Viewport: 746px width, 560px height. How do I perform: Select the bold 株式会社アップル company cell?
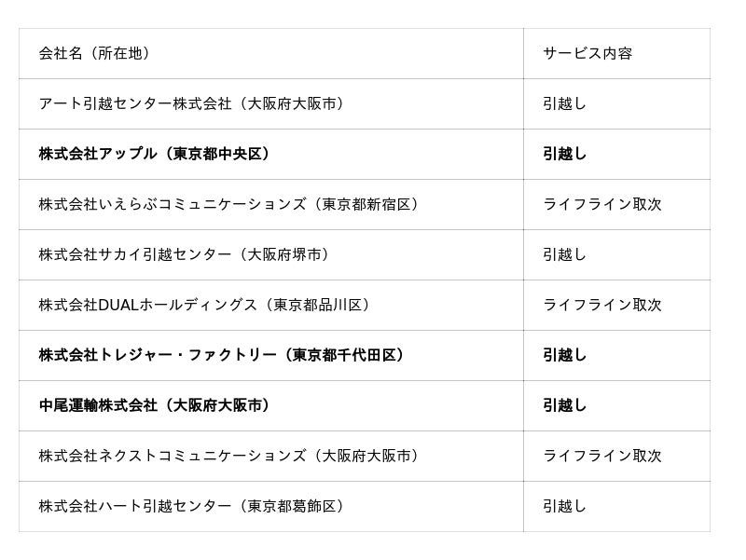click(x=154, y=155)
